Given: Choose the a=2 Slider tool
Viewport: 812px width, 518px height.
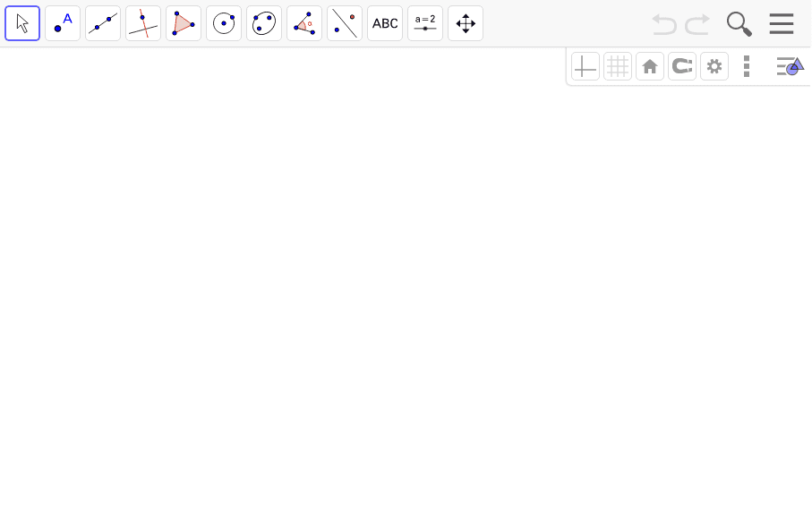Looking at the screenshot, I should 425,23.
